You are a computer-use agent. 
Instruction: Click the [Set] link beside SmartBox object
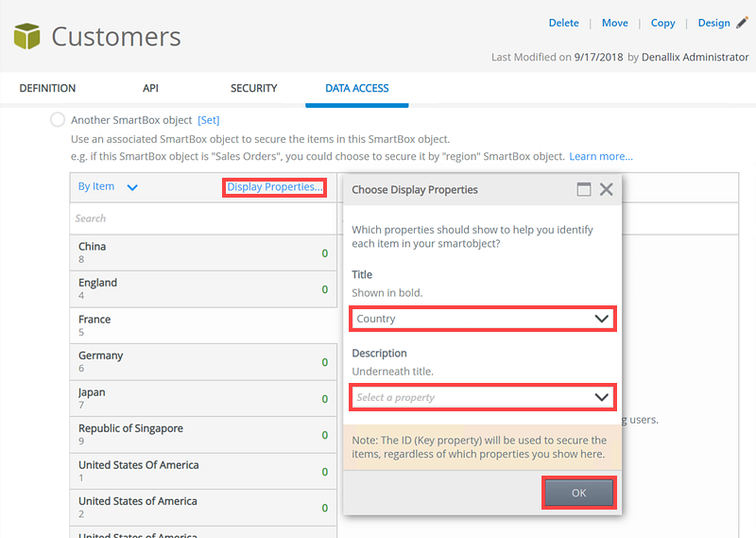click(x=208, y=120)
